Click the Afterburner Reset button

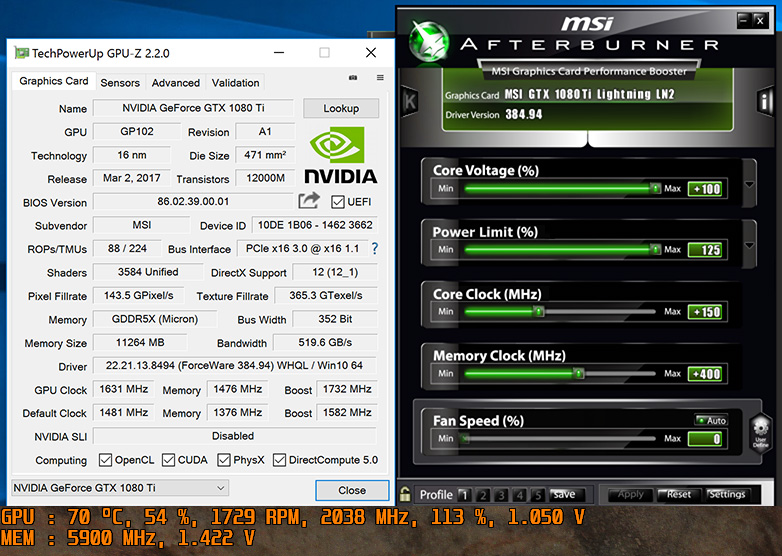[x=679, y=494]
